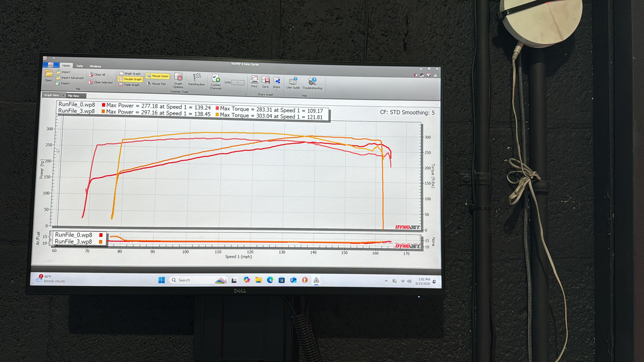644x362 pixels.
Task: Open File Explorer from the taskbar
Action: pos(258,280)
